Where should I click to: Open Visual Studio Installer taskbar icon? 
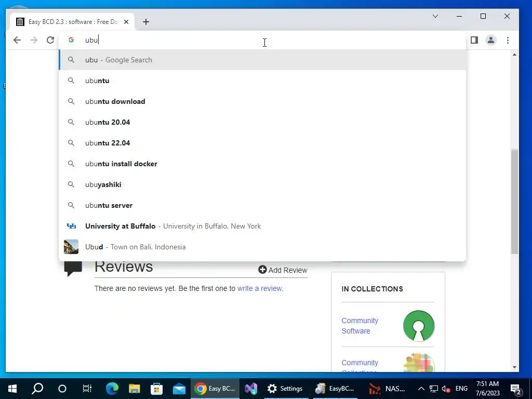[x=251, y=389]
